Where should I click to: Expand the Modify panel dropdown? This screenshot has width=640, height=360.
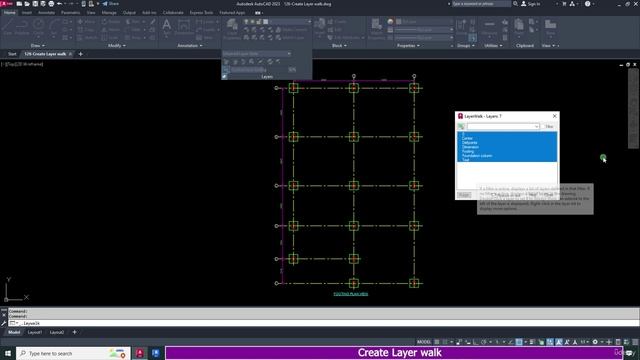[116, 46]
